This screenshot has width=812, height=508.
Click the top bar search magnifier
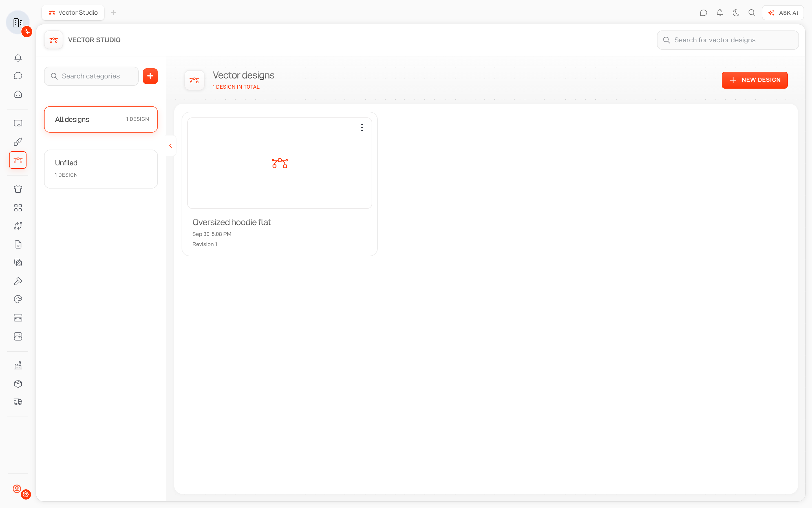pyautogui.click(x=752, y=13)
